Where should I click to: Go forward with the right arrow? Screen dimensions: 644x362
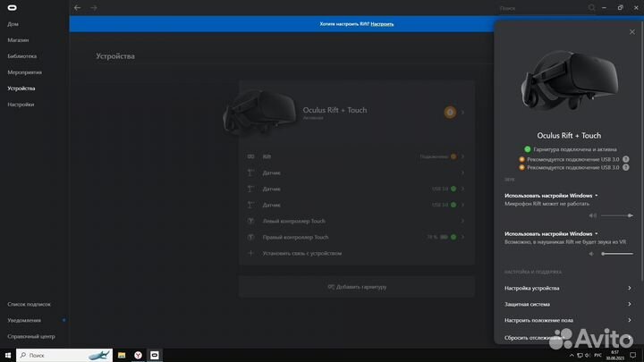[94, 7]
